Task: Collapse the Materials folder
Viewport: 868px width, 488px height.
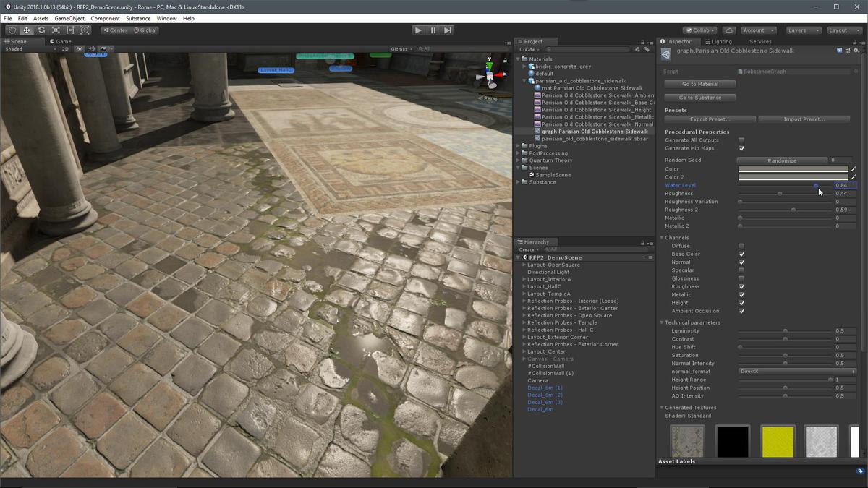Action: [x=519, y=59]
